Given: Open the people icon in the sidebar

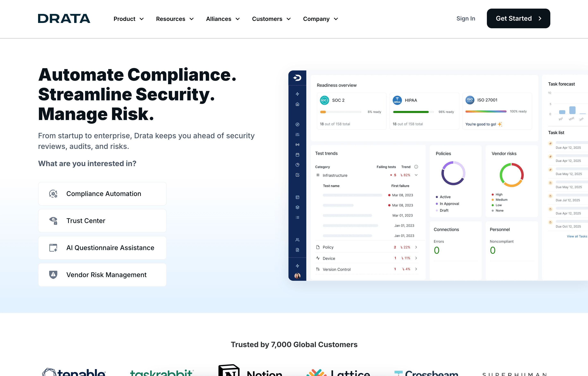Looking at the screenshot, I should coord(297,239).
